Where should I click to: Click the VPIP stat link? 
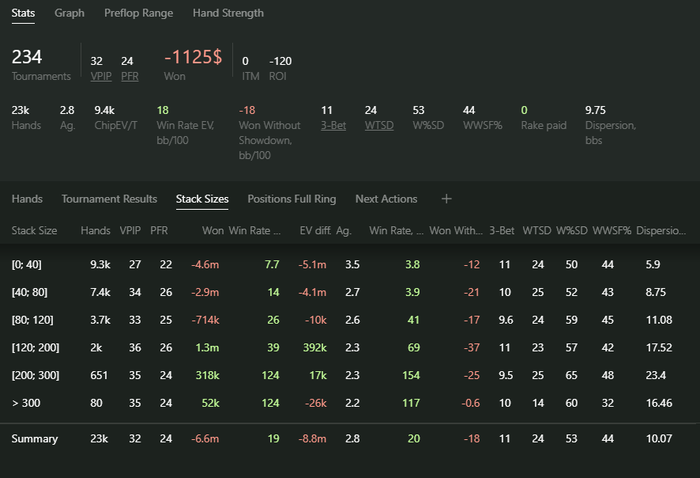pos(101,76)
